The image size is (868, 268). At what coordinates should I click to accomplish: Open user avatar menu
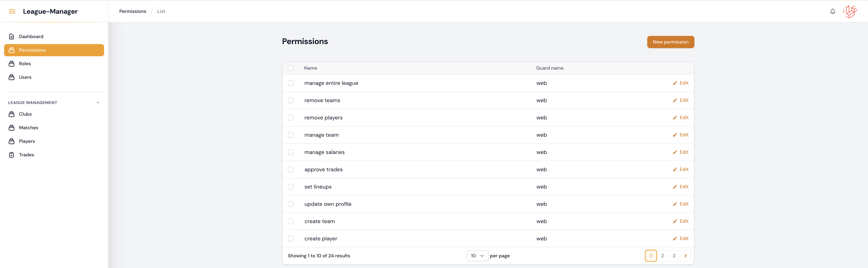[x=850, y=12]
